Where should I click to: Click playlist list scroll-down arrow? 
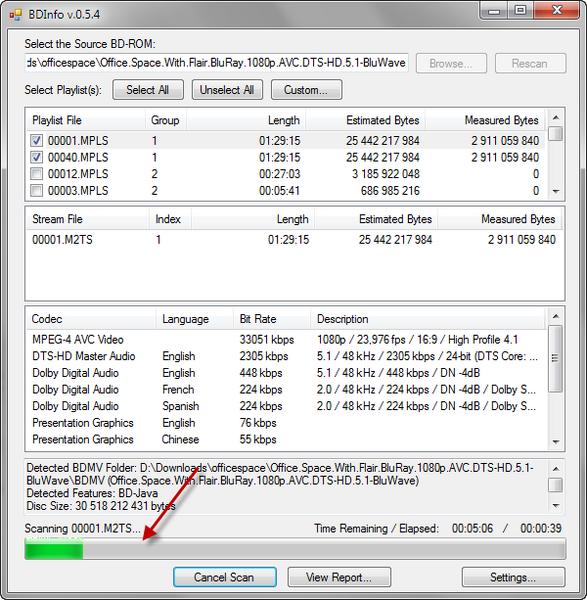[x=556, y=191]
